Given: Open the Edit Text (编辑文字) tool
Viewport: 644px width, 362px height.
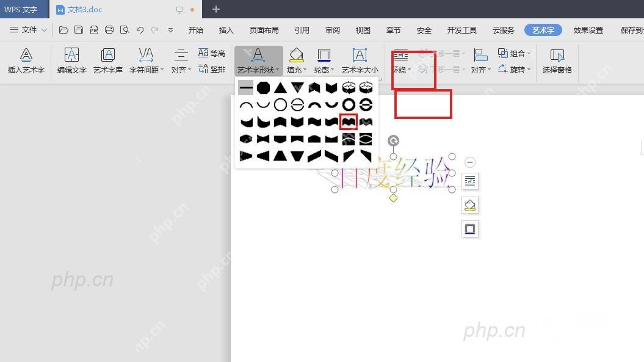Looking at the screenshot, I should coord(72,60).
